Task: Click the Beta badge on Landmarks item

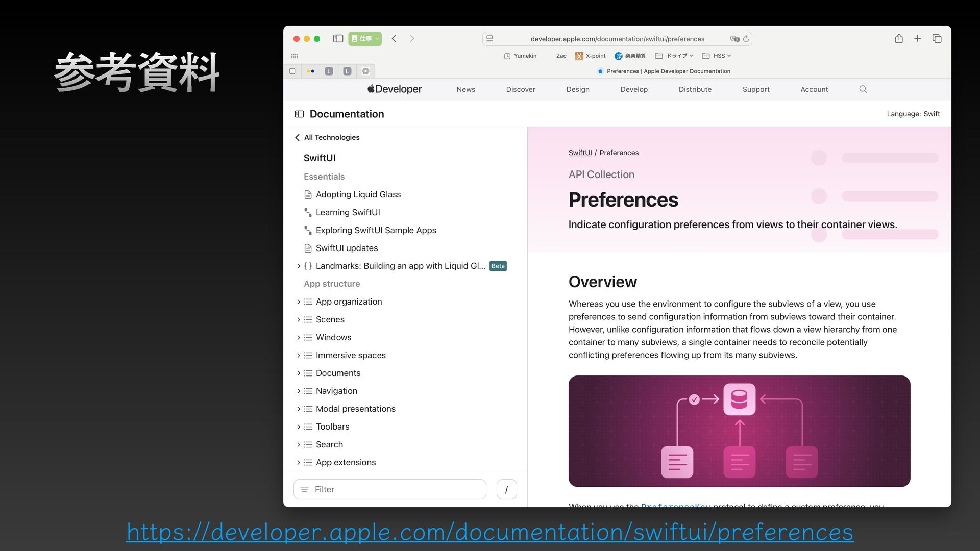Action: point(498,266)
